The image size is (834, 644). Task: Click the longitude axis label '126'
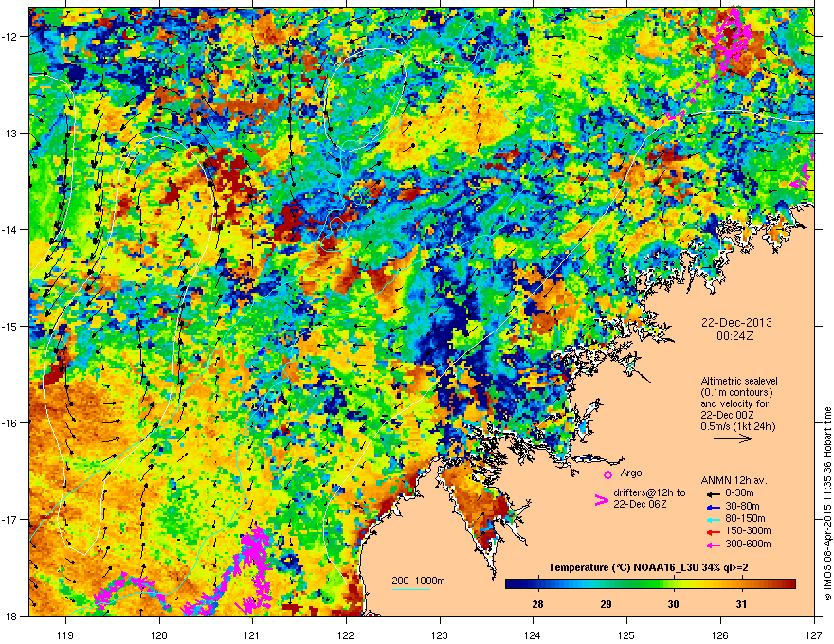(x=720, y=635)
